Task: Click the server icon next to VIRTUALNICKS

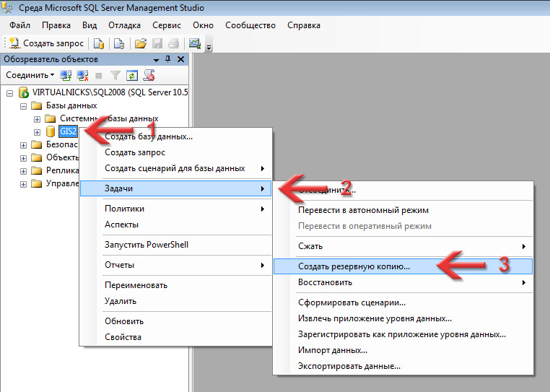Action: coord(23,92)
